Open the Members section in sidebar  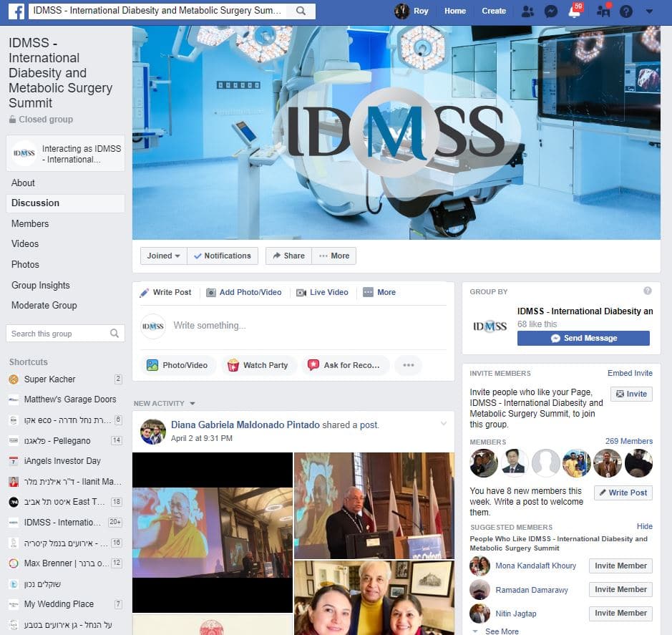30,223
